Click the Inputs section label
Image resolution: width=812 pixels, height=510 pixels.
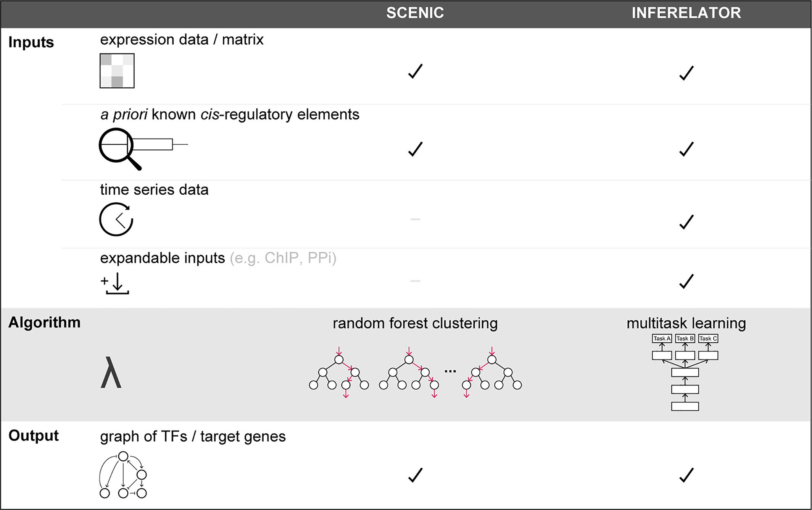(x=31, y=42)
